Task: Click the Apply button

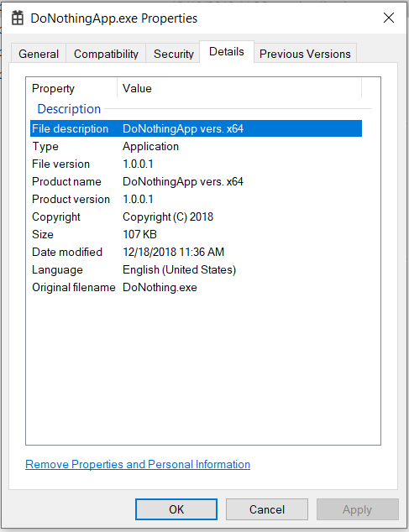Action: [358, 509]
